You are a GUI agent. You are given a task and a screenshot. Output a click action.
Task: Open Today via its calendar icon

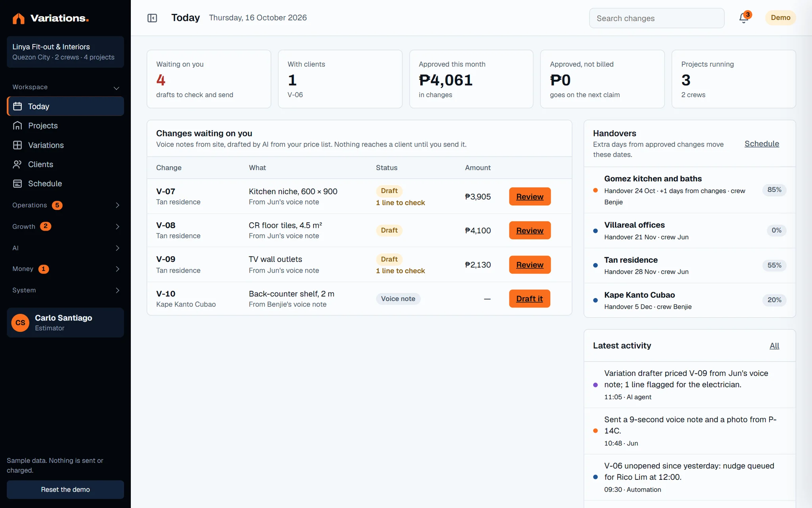17,106
